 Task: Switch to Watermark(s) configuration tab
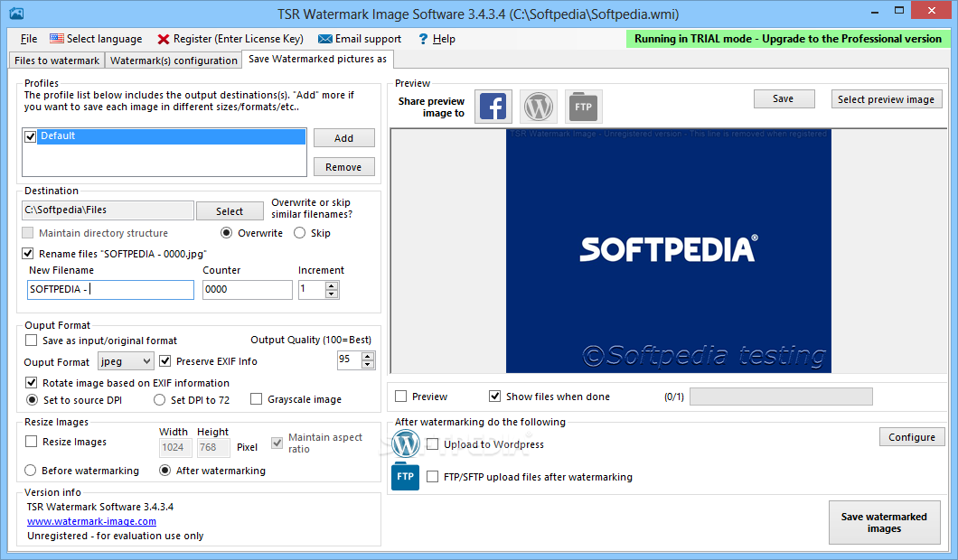tap(174, 60)
